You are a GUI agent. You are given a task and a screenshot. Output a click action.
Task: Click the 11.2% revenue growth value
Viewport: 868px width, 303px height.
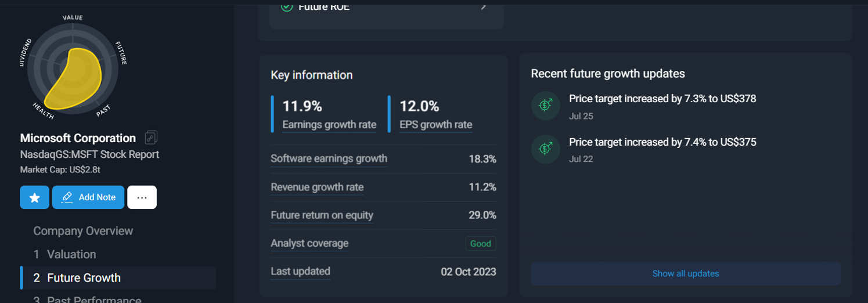(482, 187)
